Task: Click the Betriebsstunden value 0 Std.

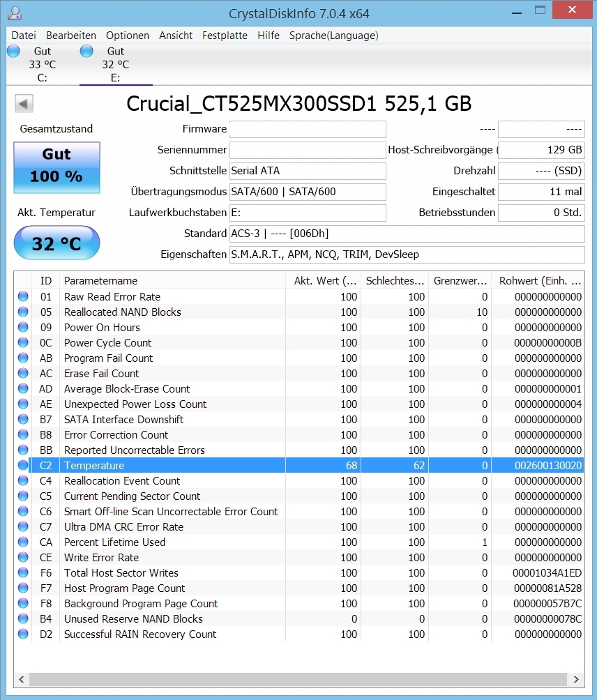Action: [541, 213]
